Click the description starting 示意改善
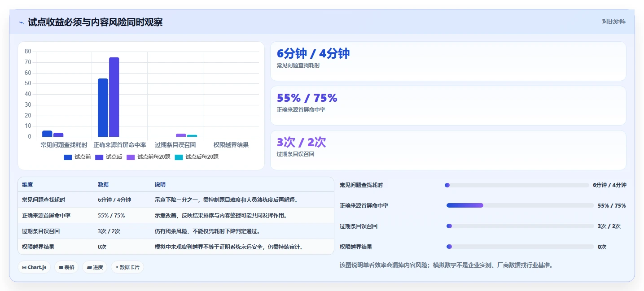The width and height of the screenshot is (644, 291). pos(221,216)
